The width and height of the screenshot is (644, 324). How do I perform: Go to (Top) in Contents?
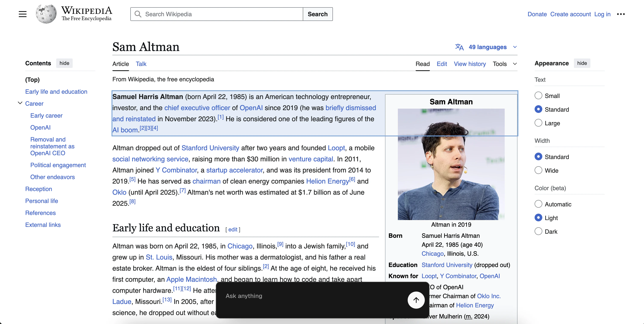(32, 80)
